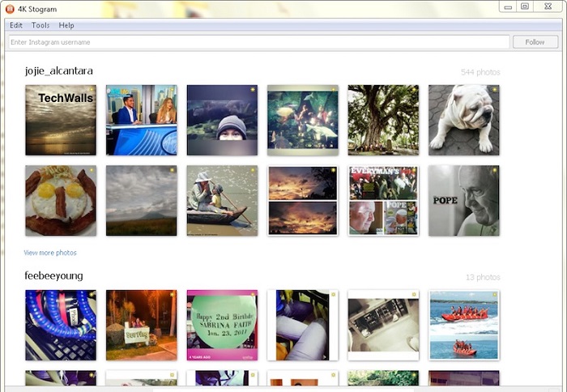
Task: Click star marker on the grey cloudy mountain photo
Action: 172,170
